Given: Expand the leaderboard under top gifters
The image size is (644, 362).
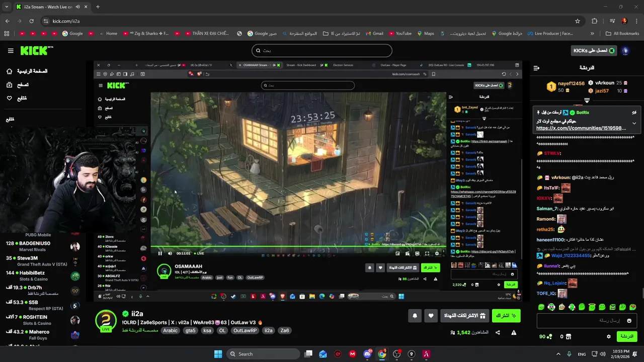Looking at the screenshot, I should click(587, 101).
